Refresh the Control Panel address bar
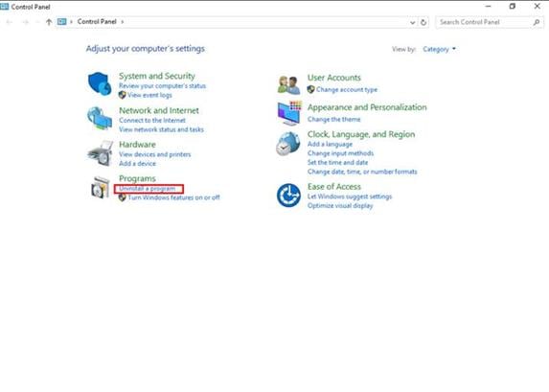This screenshot has width=549, height=392. (423, 22)
